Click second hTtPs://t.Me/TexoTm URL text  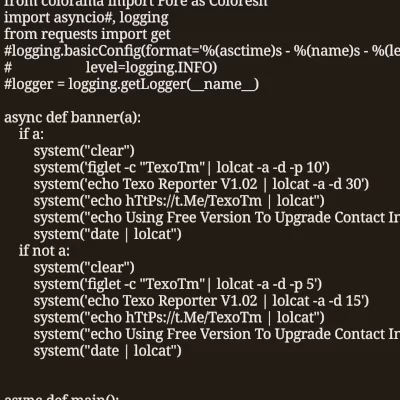click(x=194, y=317)
